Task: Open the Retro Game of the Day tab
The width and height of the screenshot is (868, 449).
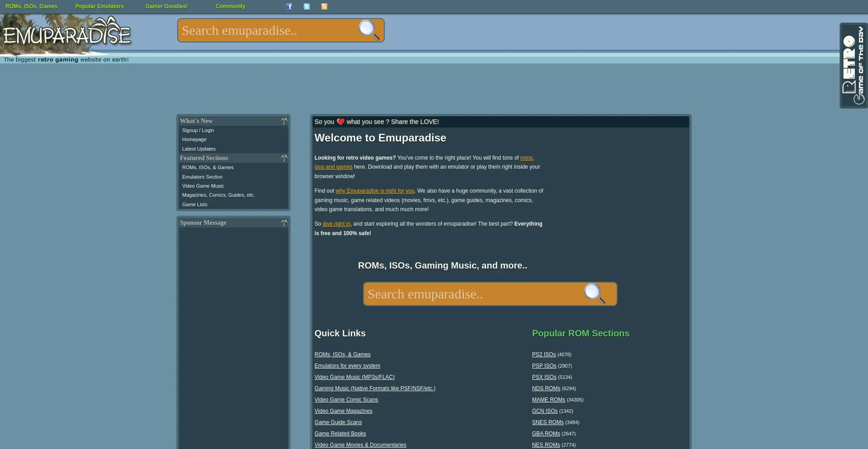Action: [853, 66]
